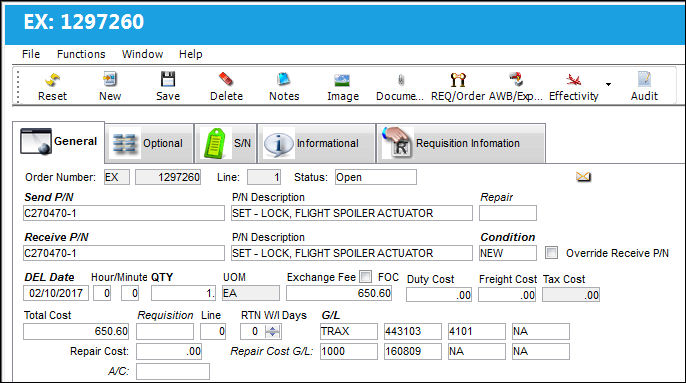Click the UOM field showing EA

pos(251,293)
